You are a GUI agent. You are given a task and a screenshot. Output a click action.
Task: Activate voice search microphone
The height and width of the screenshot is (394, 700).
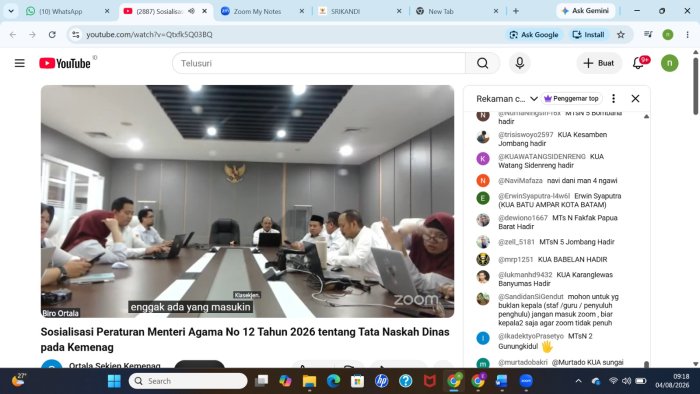point(520,63)
